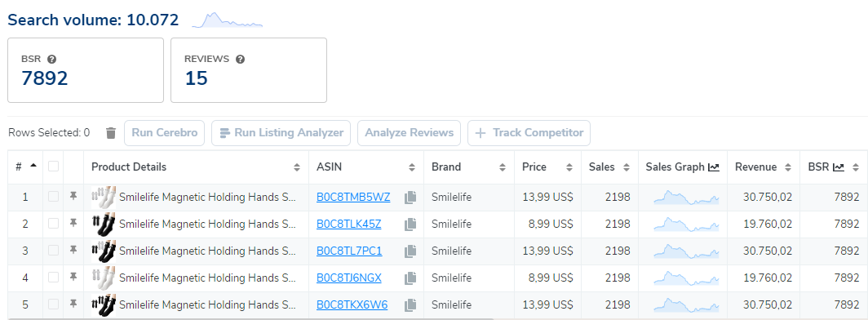Sort by ASIN column arrows
Screen dimensions: 868x320
pyautogui.click(x=412, y=167)
